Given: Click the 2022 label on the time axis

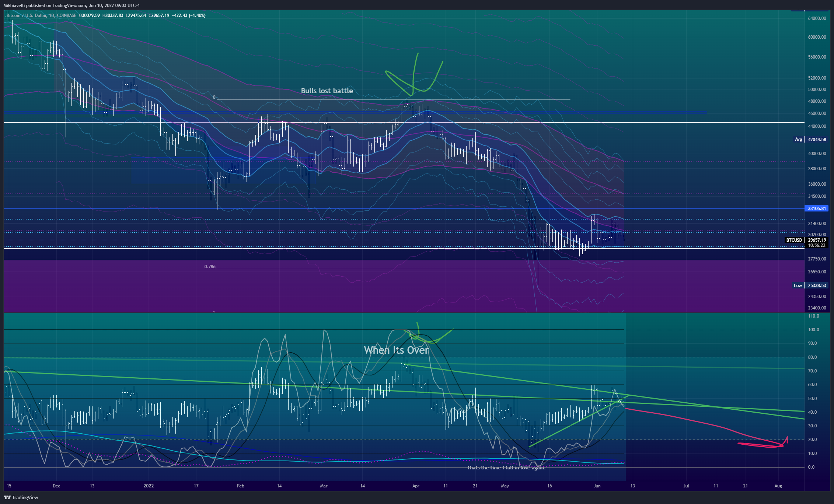Looking at the screenshot, I should tap(149, 486).
